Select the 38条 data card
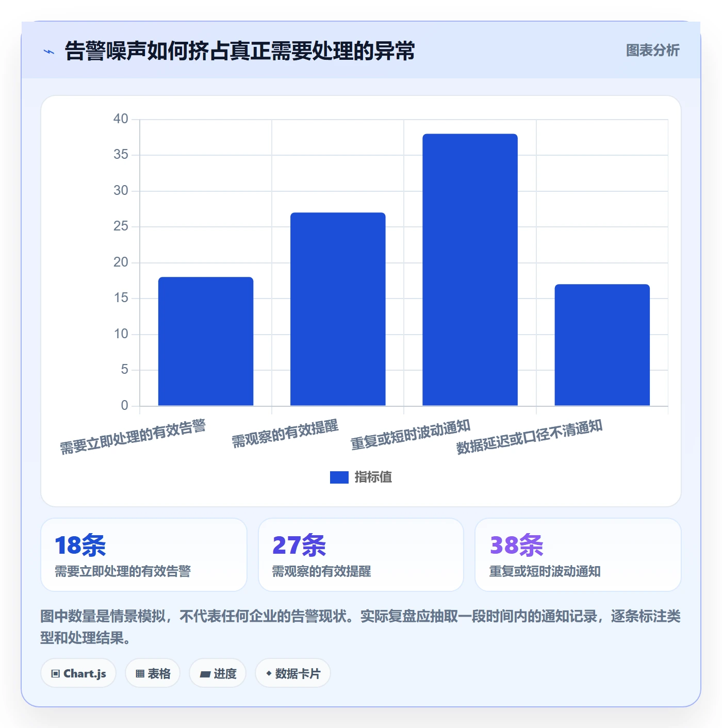The height and width of the screenshot is (728, 722). 578,555
